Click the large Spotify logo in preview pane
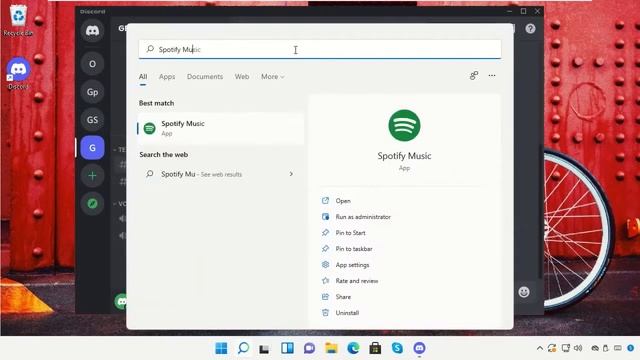This screenshot has height=360, width=640. coord(404,125)
